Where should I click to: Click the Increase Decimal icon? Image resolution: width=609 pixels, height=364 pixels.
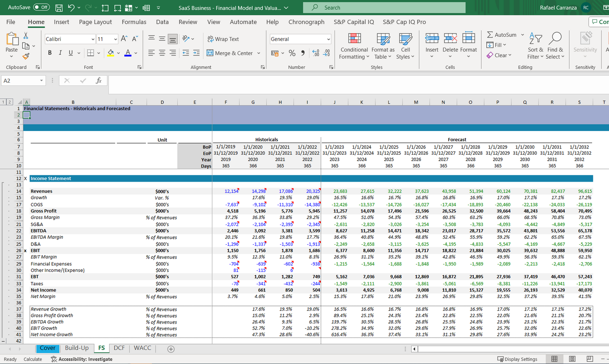coord(315,53)
